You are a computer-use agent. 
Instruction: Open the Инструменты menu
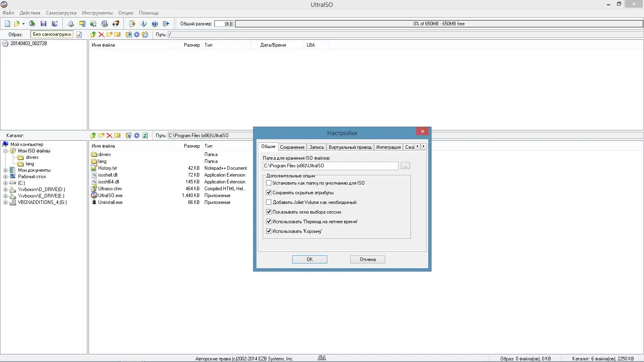pyautogui.click(x=97, y=13)
